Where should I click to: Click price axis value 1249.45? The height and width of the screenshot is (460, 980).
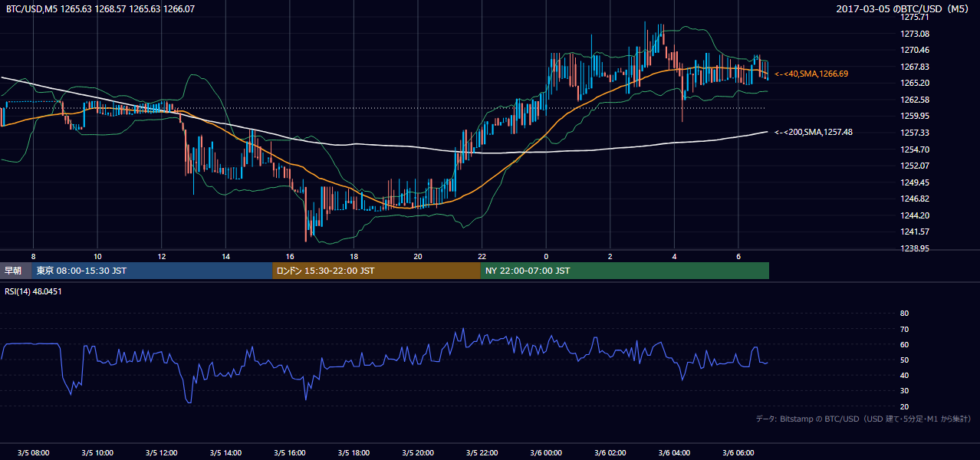coord(915,182)
